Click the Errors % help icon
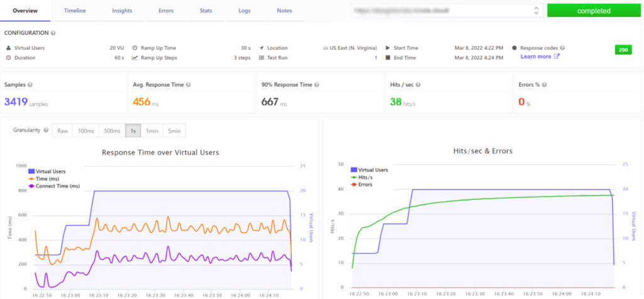This screenshot has height=299, width=644. coord(544,85)
